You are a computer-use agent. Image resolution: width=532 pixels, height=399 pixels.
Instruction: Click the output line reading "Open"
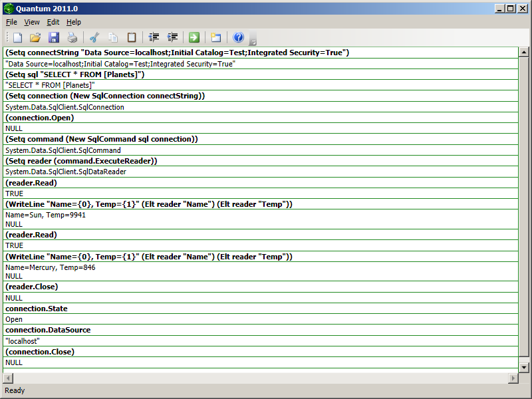[261, 319]
